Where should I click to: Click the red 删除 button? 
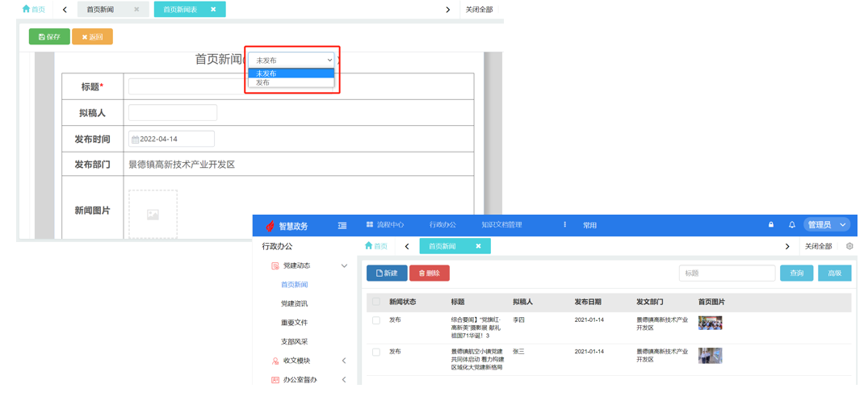point(429,273)
